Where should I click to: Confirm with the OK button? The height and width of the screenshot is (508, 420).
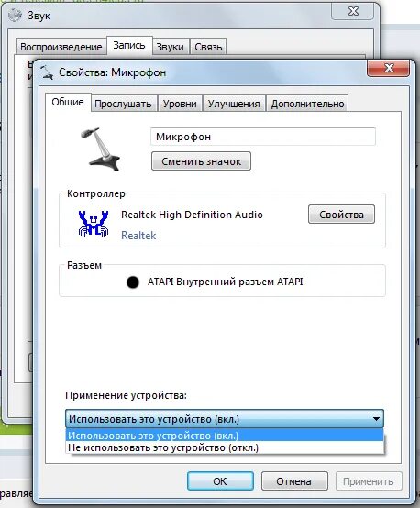coord(220,481)
